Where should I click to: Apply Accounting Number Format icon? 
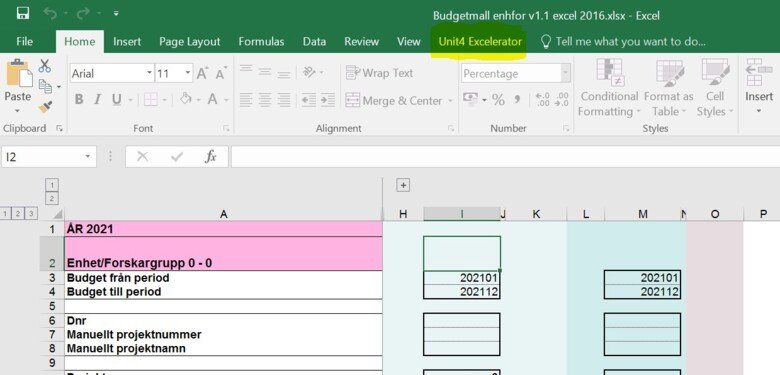coord(471,98)
